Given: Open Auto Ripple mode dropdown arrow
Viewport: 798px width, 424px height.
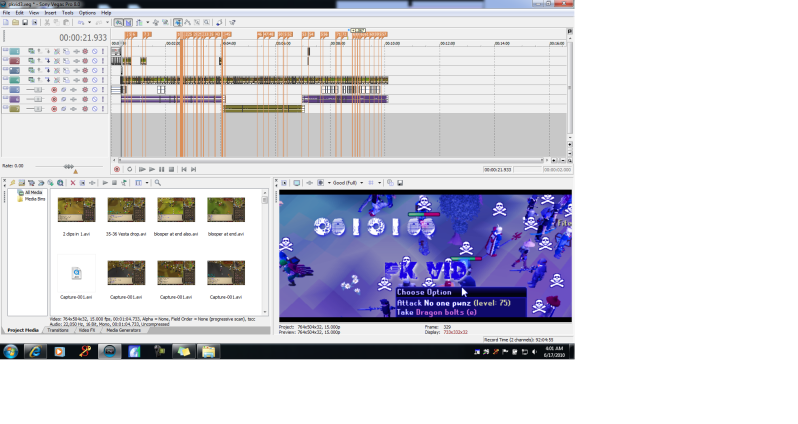Looking at the screenshot, I should tap(148, 22).
